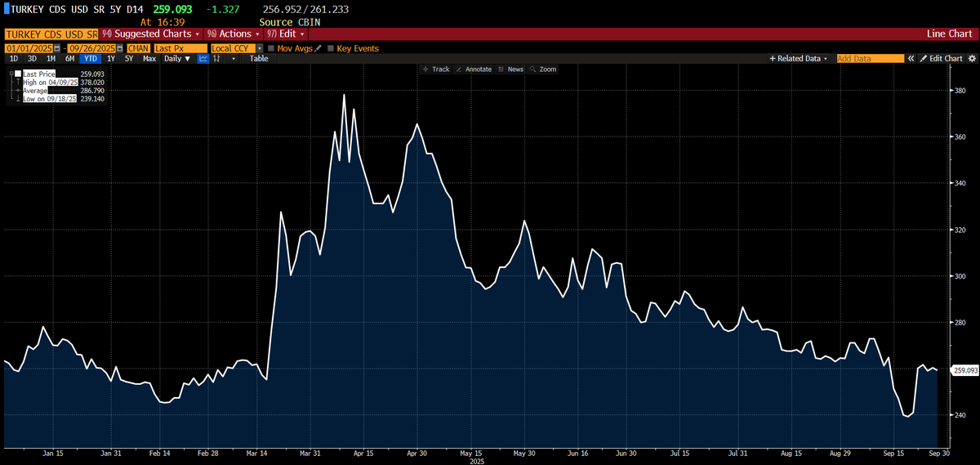
Task: Click the 259.093 current price axis label
Action: click(964, 370)
